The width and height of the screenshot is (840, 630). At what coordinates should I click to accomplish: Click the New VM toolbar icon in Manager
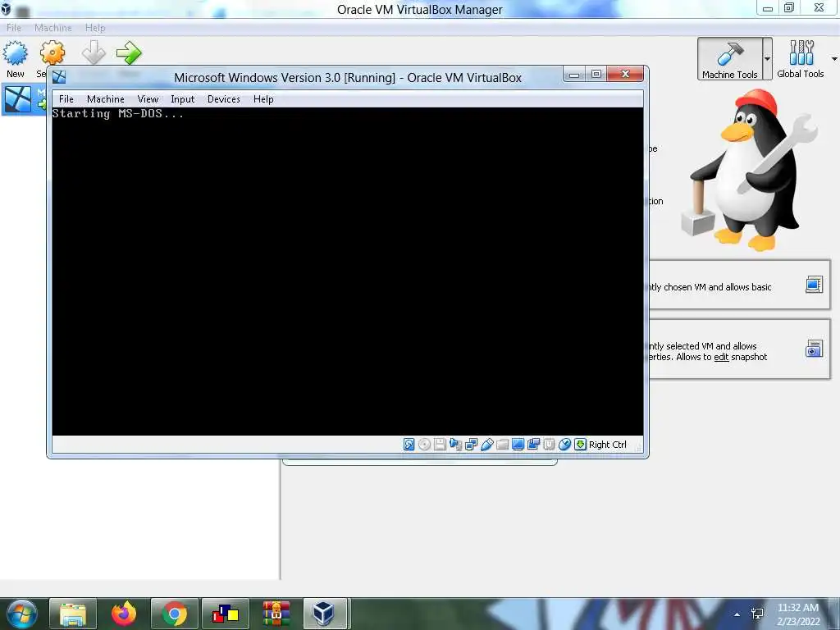click(x=15, y=53)
